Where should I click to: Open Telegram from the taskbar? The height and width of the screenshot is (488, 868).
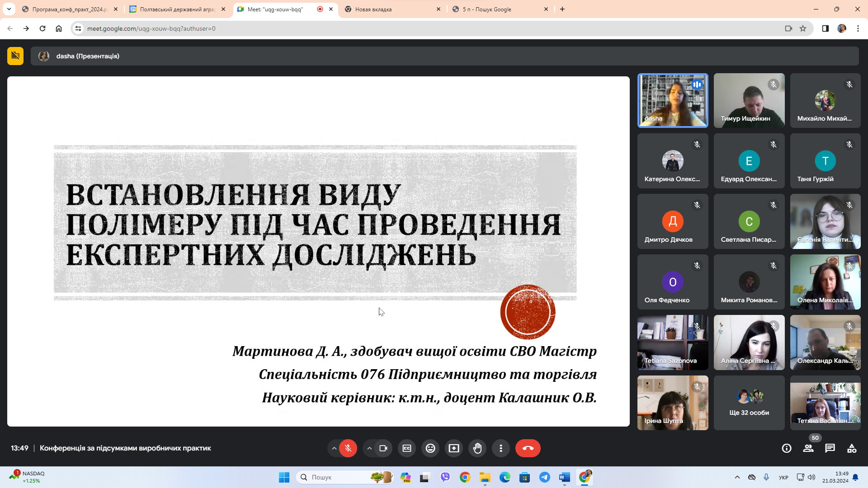[545, 477]
